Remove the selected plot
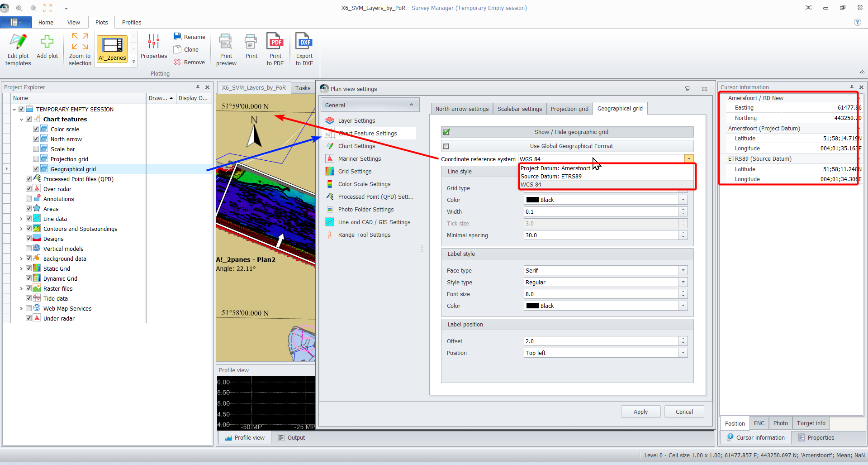868x465 pixels. 190,62
